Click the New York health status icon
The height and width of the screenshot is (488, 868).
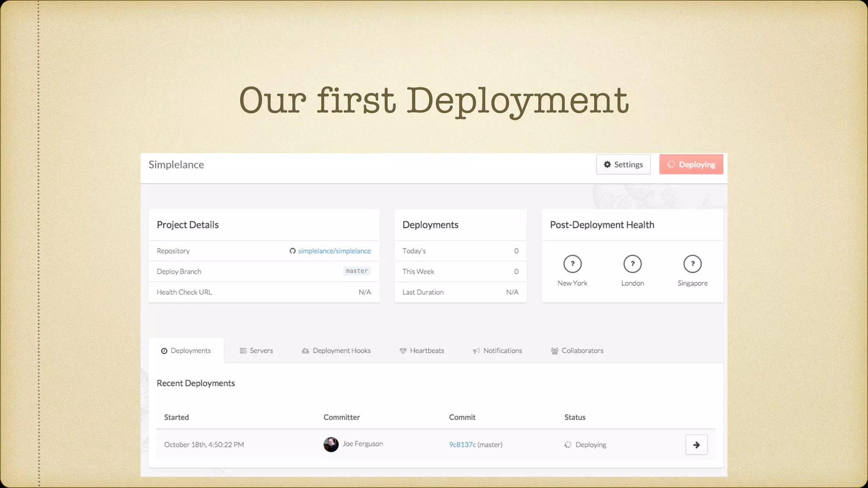click(x=572, y=263)
